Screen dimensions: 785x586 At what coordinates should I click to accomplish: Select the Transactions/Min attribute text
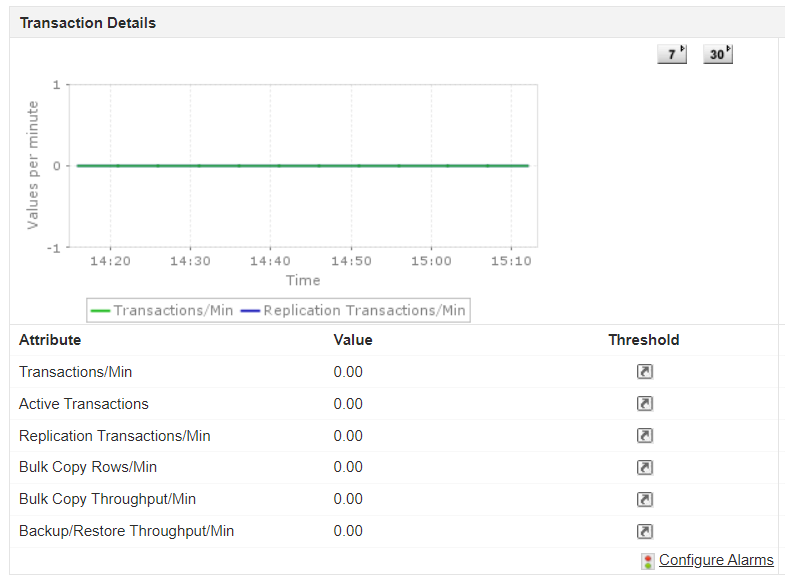(76, 372)
